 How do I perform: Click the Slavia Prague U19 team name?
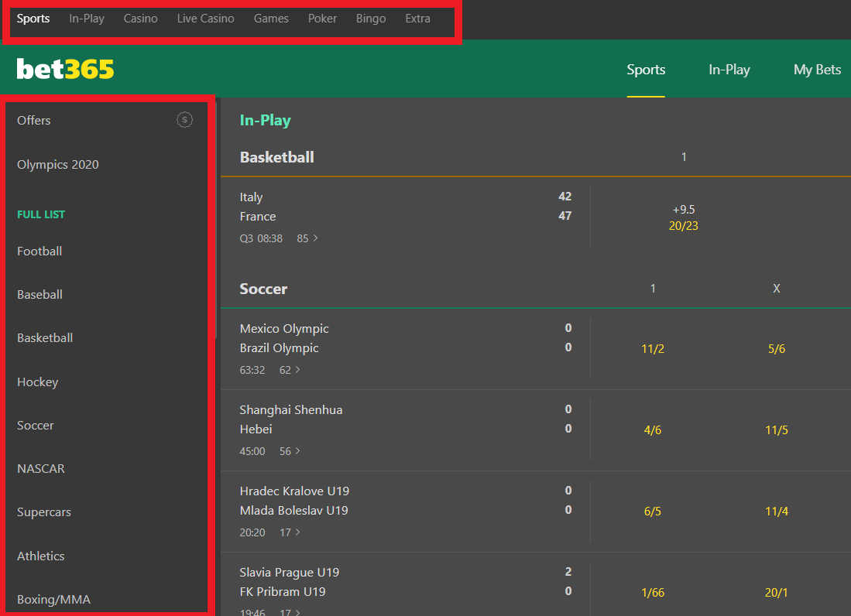point(290,572)
